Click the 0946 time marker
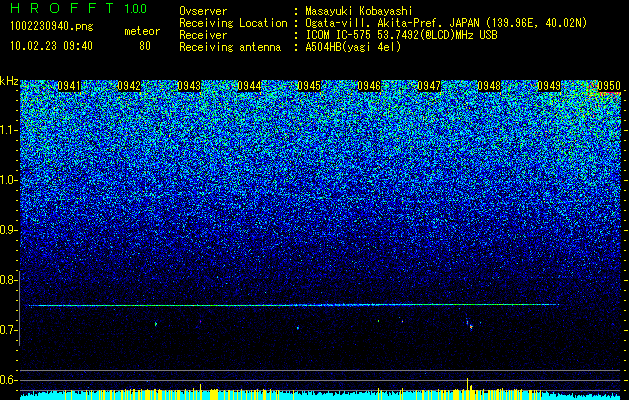The width and height of the screenshot is (629, 400). [x=369, y=86]
